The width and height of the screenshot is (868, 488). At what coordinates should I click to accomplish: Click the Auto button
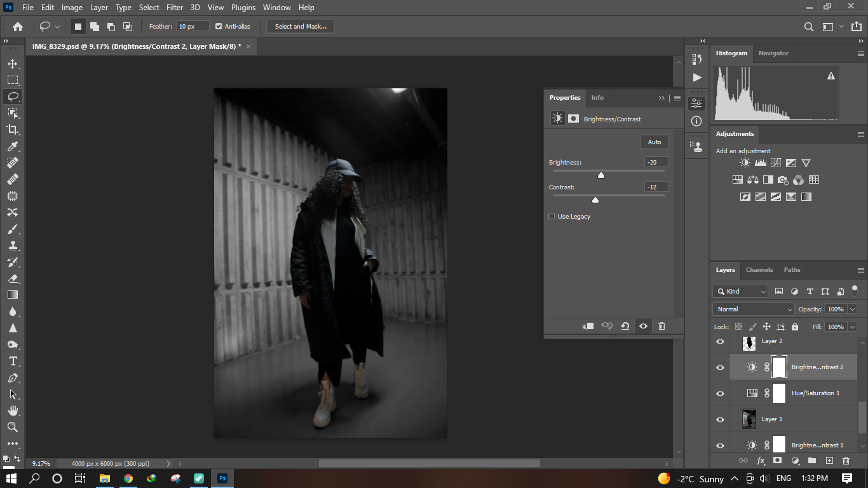pyautogui.click(x=654, y=142)
